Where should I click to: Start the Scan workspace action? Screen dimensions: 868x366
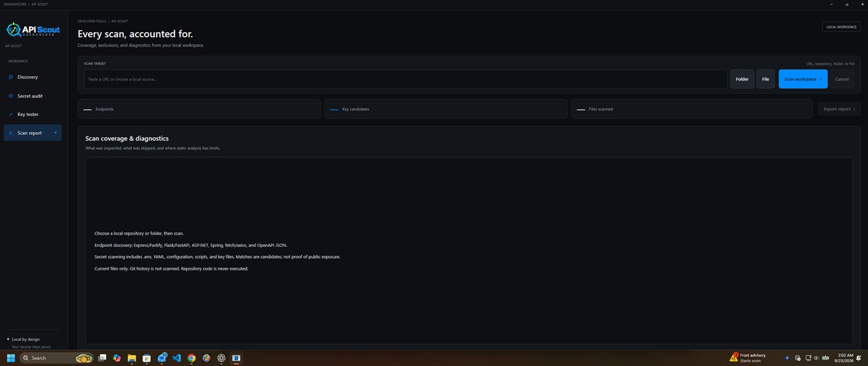pyautogui.click(x=803, y=79)
